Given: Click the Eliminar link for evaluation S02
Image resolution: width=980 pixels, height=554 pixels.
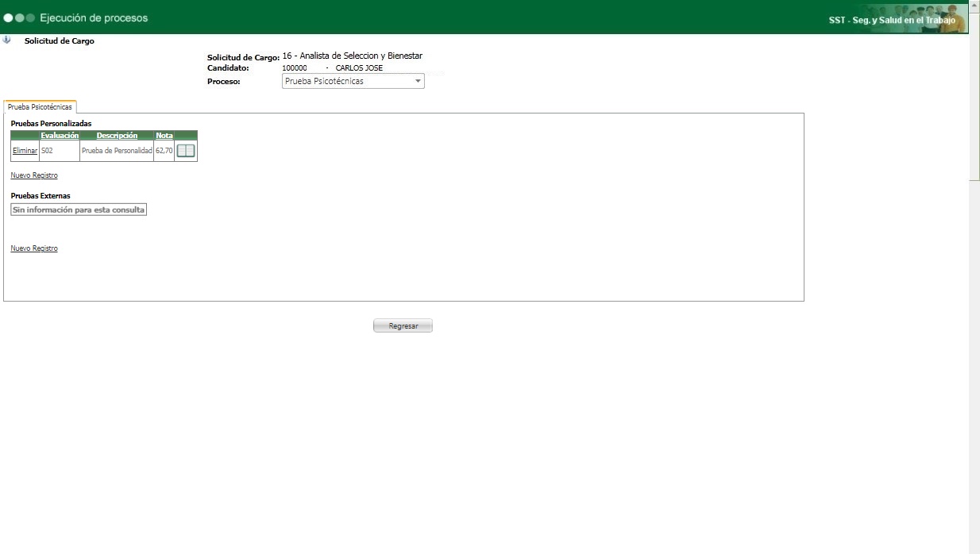Looking at the screenshot, I should pos(25,151).
